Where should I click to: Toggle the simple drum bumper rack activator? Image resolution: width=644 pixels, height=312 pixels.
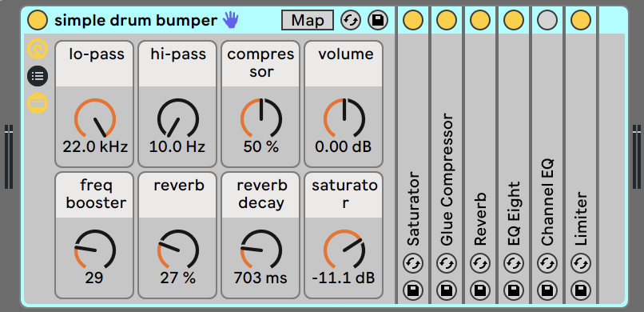click(x=38, y=20)
